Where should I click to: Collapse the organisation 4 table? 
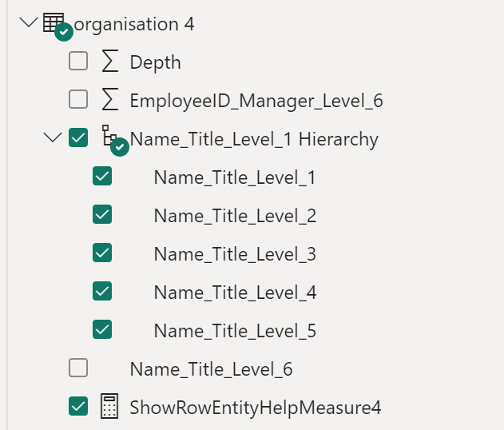(x=29, y=22)
